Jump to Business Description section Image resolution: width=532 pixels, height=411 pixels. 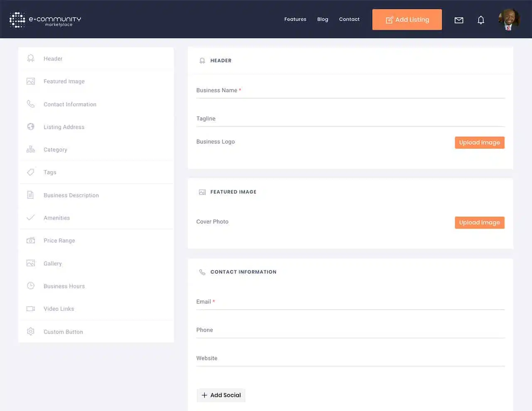(71, 195)
